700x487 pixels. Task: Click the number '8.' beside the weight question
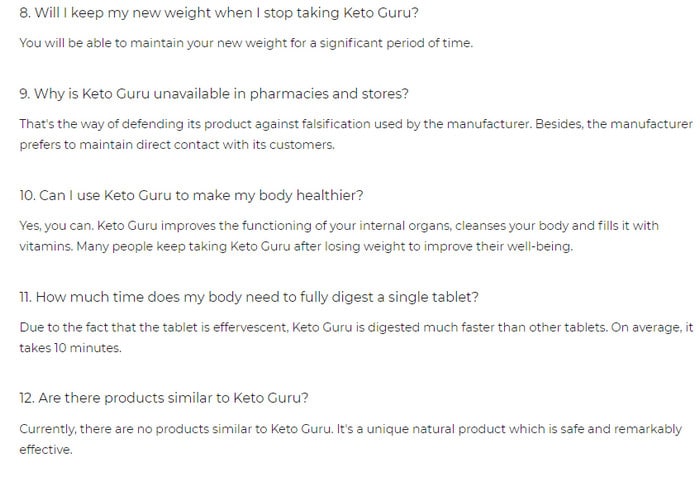pyautogui.click(x=25, y=12)
